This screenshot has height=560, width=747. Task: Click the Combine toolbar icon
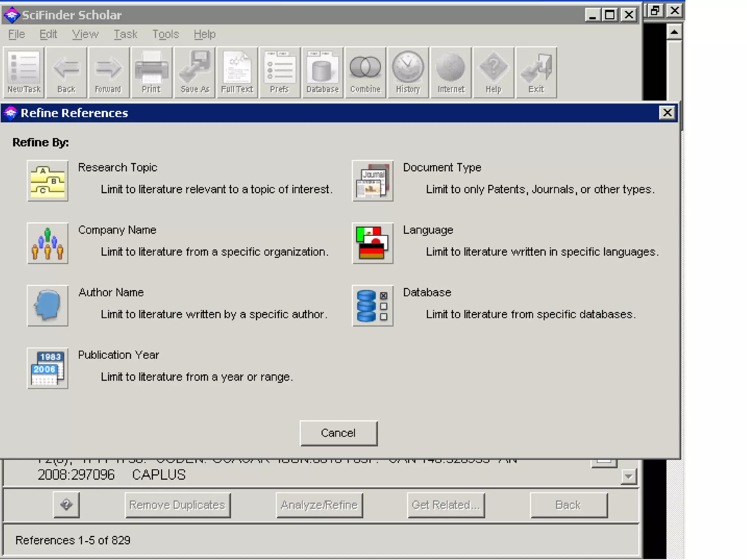point(365,73)
